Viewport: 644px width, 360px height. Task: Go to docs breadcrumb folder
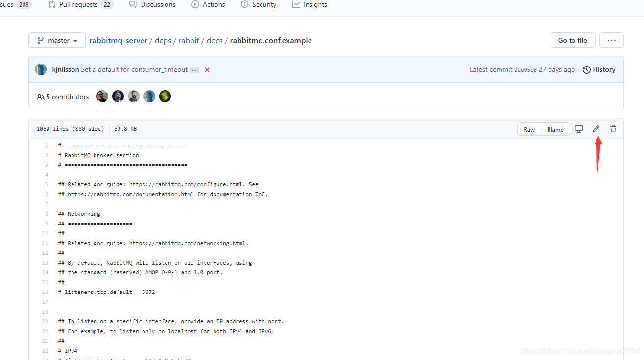click(215, 40)
